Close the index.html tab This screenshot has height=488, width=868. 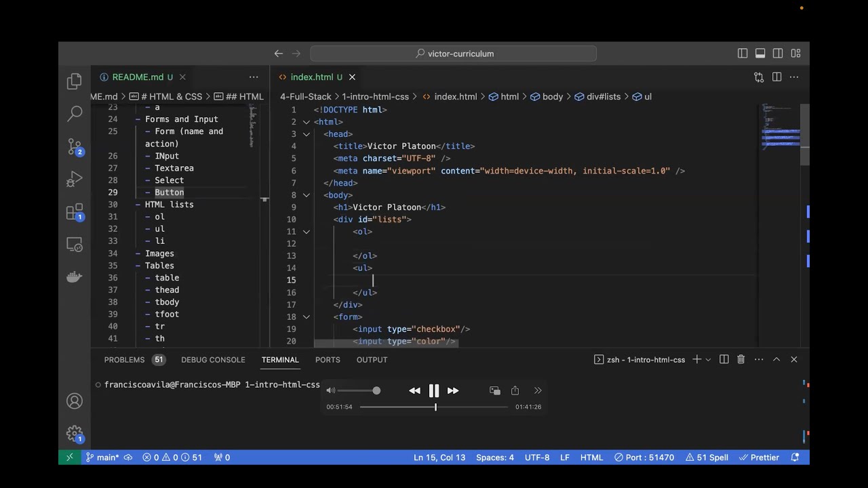(x=352, y=77)
